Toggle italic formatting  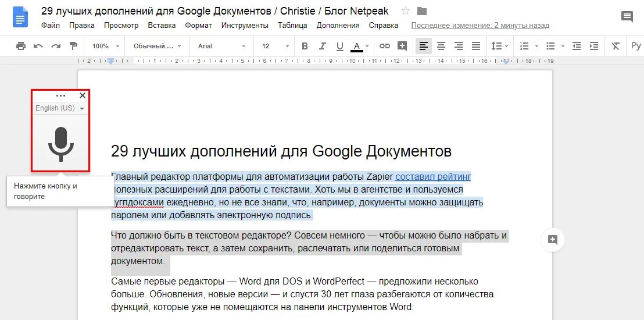pyautogui.click(x=323, y=46)
